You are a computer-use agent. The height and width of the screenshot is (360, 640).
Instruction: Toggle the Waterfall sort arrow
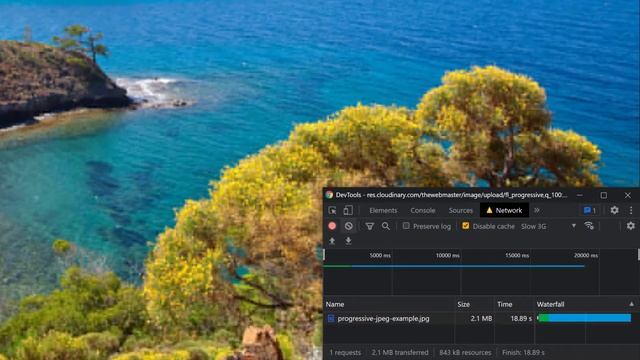coord(631,304)
